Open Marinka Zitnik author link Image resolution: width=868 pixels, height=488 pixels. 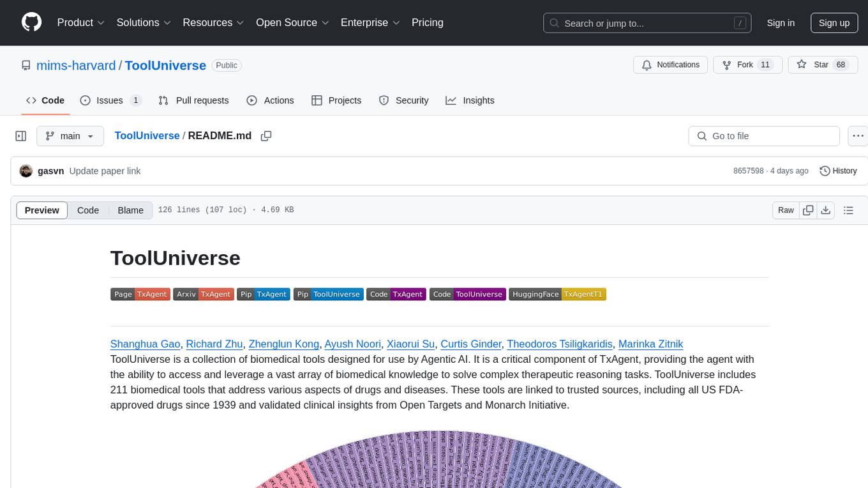651,344
